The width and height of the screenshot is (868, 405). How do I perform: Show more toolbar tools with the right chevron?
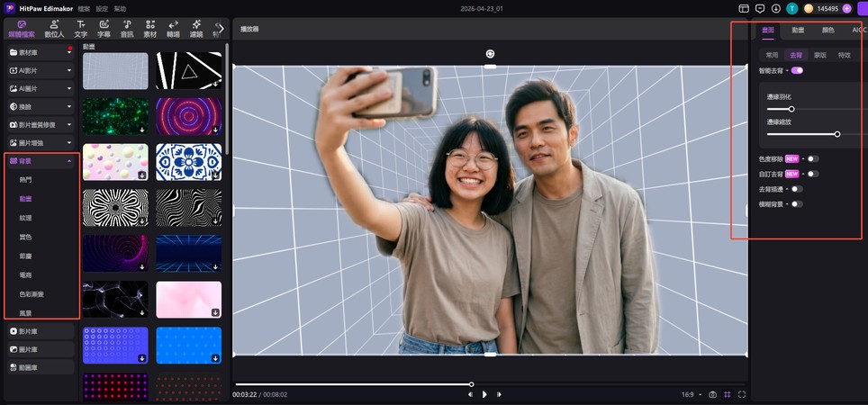click(x=221, y=28)
